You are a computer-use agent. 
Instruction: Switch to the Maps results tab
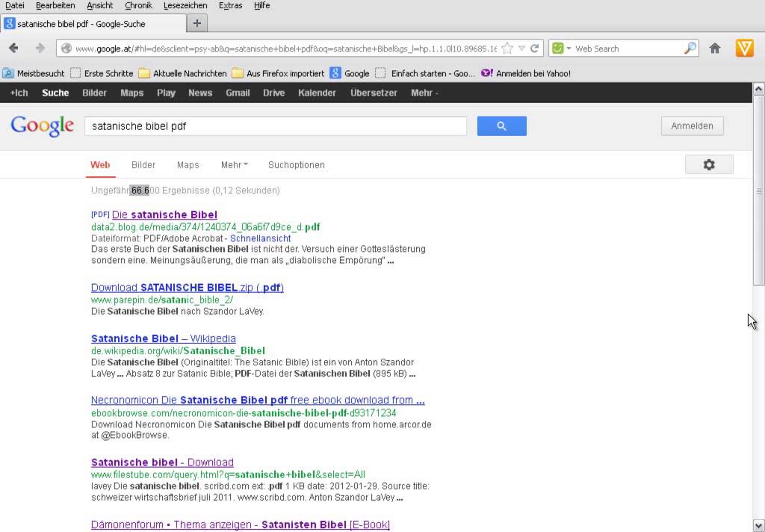(x=188, y=165)
